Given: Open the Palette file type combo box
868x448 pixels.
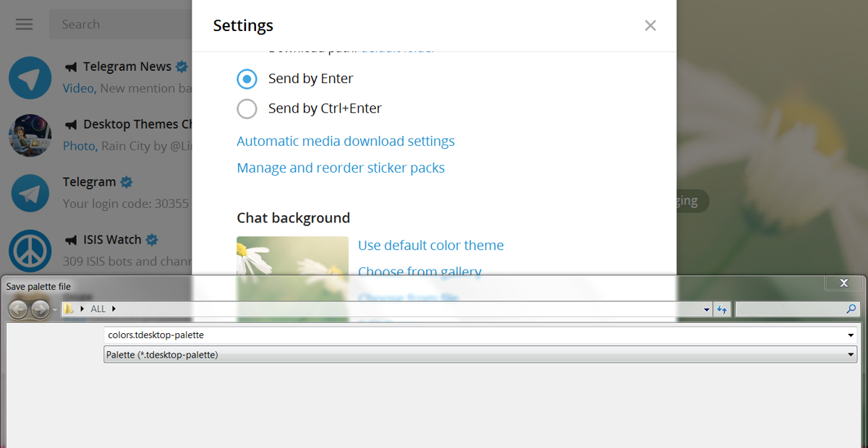Looking at the screenshot, I should [x=480, y=354].
